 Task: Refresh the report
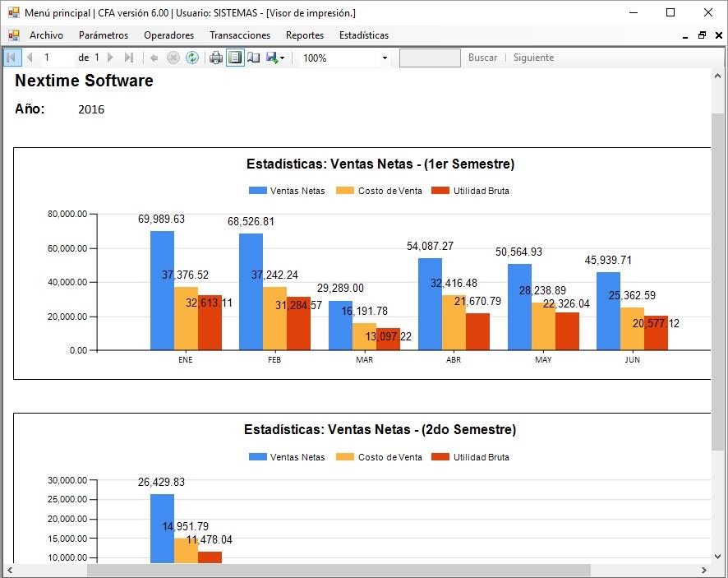pos(191,58)
